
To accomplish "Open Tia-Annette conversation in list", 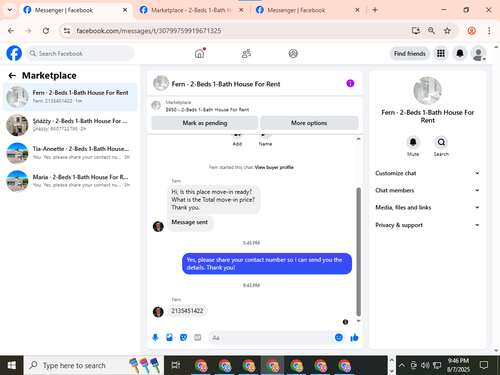I will coord(70,153).
